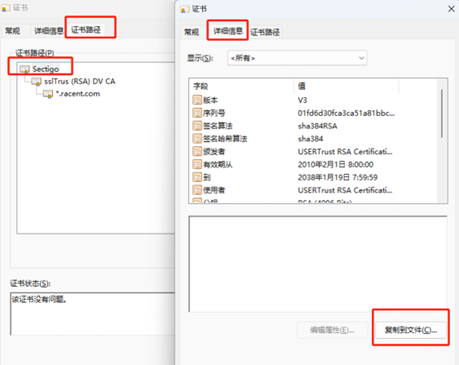
Task: Click the 序列号 field icon
Action: pyautogui.click(x=197, y=113)
